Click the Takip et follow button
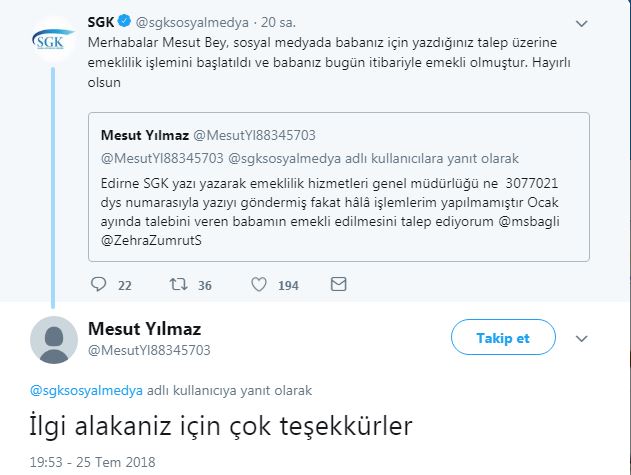 503,337
